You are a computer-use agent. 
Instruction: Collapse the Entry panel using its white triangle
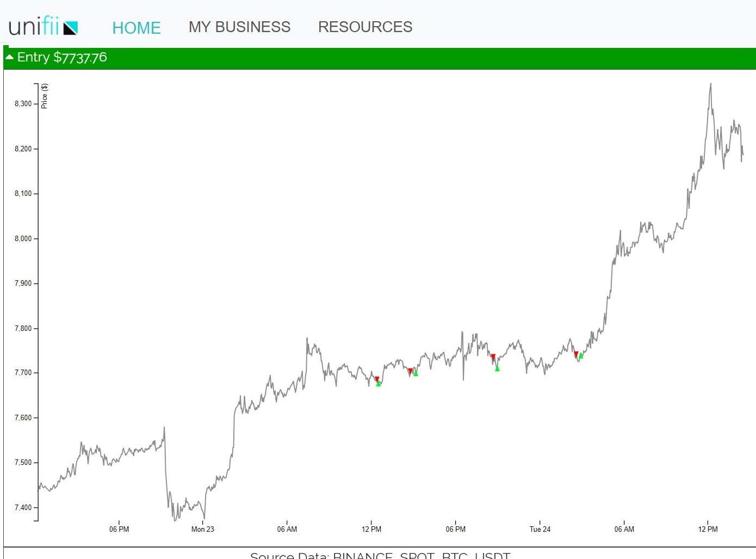pos(9,57)
